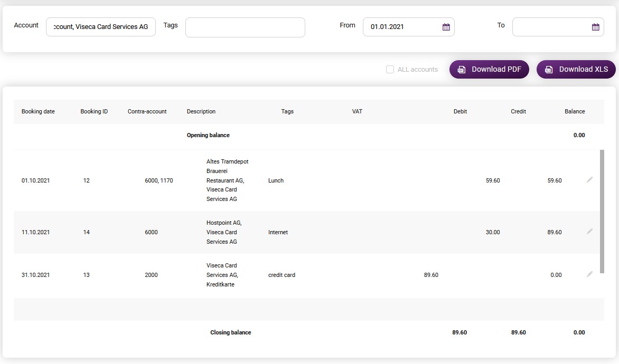Image resolution: width=619 pixels, height=364 pixels.
Task: Click the Internet tag
Action: click(x=278, y=232)
